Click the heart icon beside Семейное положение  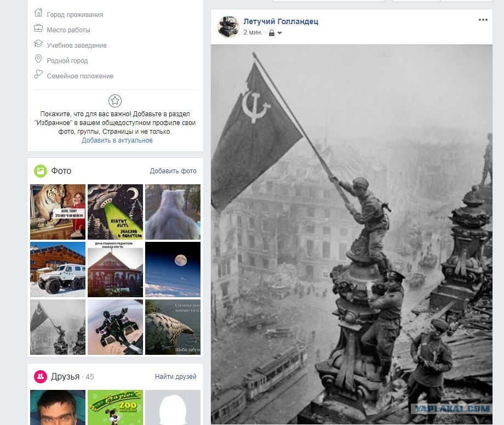point(38,75)
